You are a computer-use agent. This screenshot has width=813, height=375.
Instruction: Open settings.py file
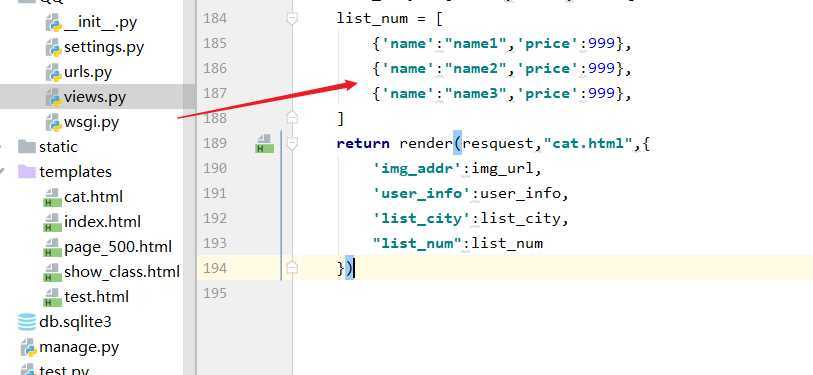[104, 48]
